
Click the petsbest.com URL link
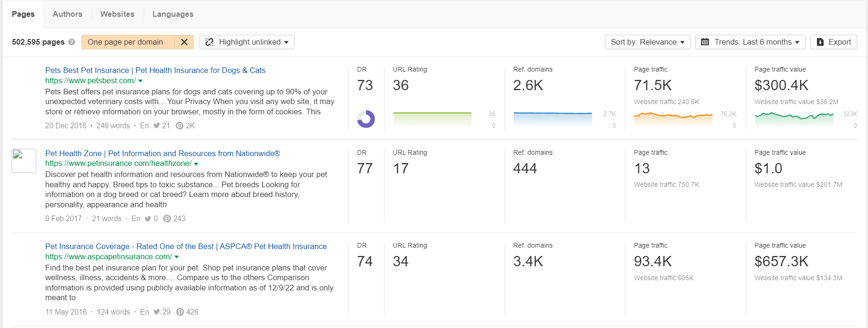point(91,80)
